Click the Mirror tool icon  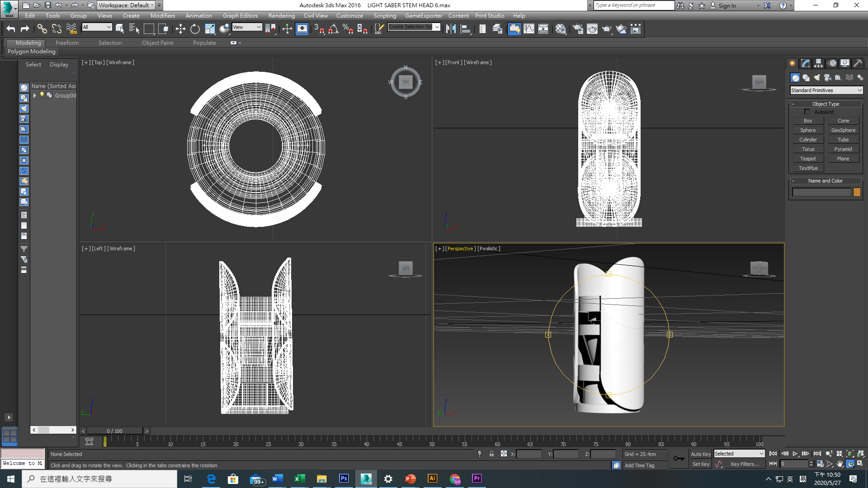coord(451,29)
